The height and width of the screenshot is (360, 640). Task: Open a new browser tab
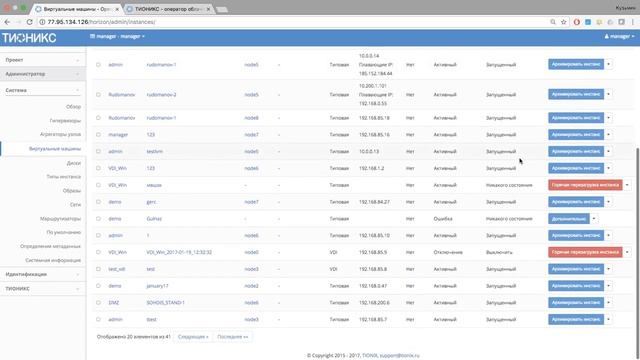222,9
